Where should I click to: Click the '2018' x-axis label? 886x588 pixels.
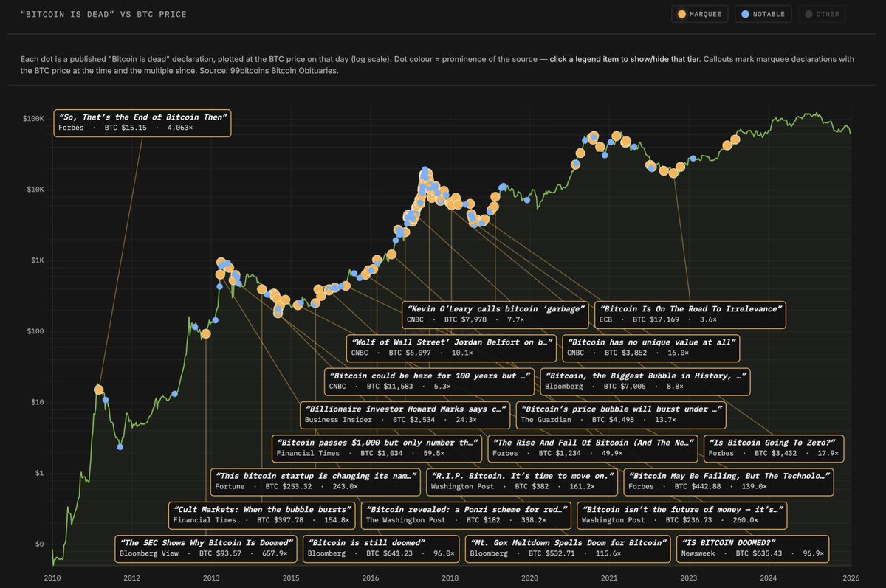point(451,578)
